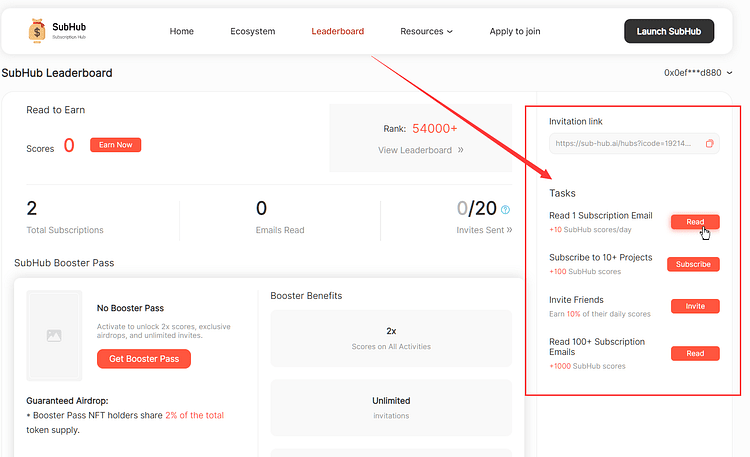Click the Tasks heading
The height and width of the screenshot is (457, 750).
pos(562,193)
